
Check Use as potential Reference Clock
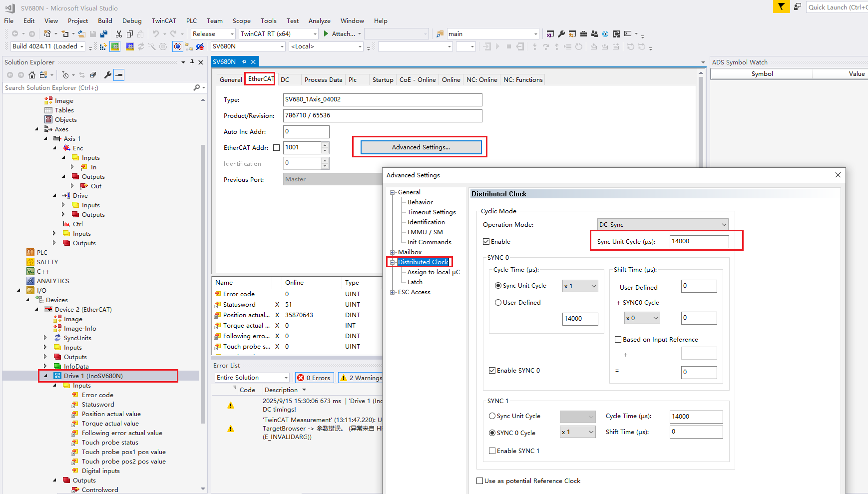(x=479, y=481)
